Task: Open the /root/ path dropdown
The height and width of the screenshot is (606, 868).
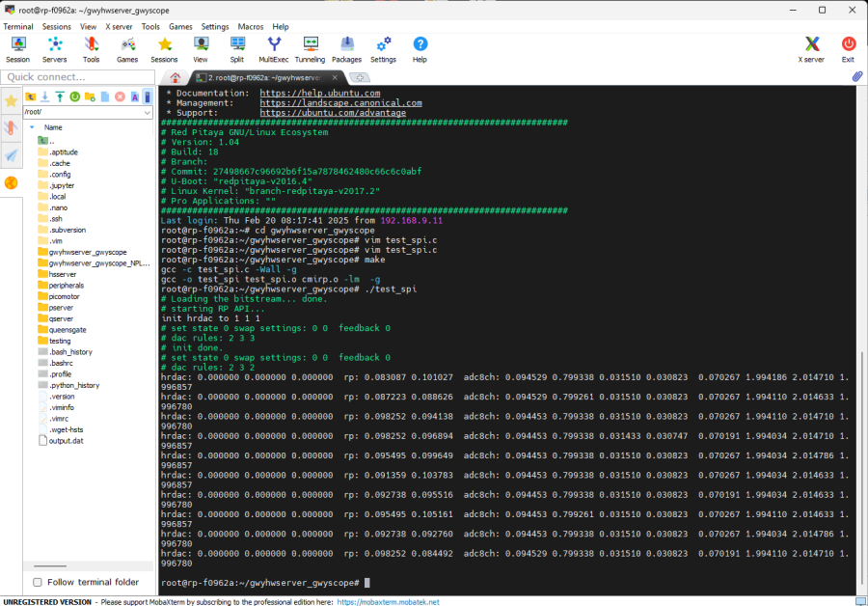Action: [x=146, y=112]
